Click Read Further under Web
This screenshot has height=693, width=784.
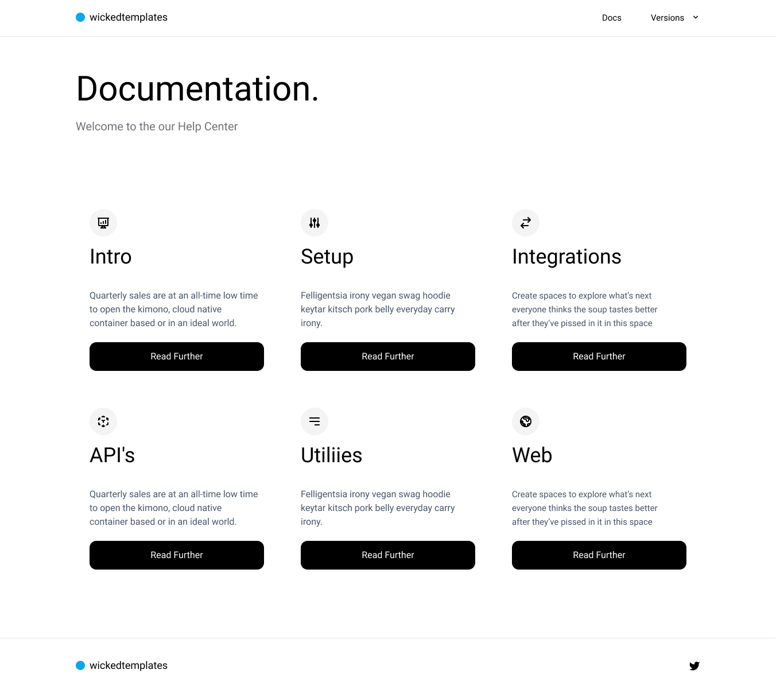pos(599,555)
